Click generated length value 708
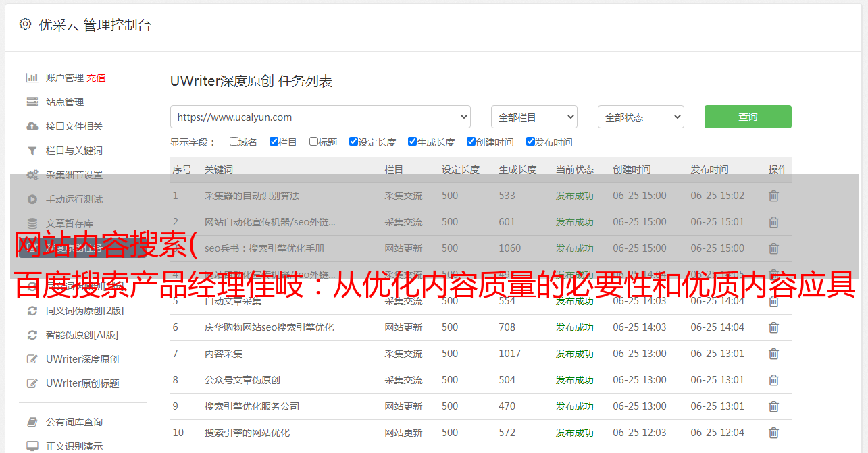Viewport: 868px width, 453px height. click(x=507, y=327)
